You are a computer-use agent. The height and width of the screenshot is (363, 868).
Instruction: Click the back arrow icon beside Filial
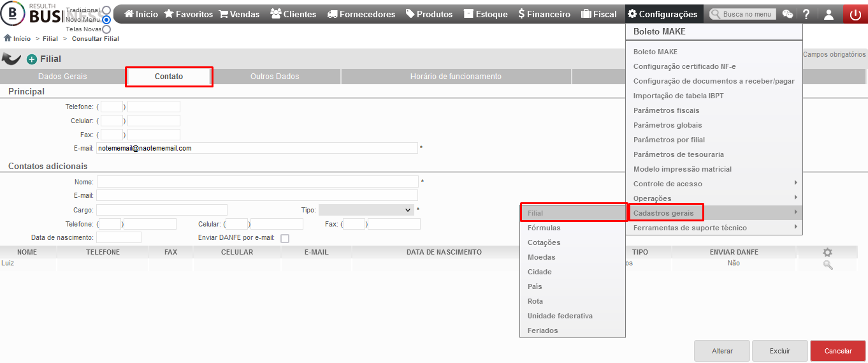click(x=11, y=59)
